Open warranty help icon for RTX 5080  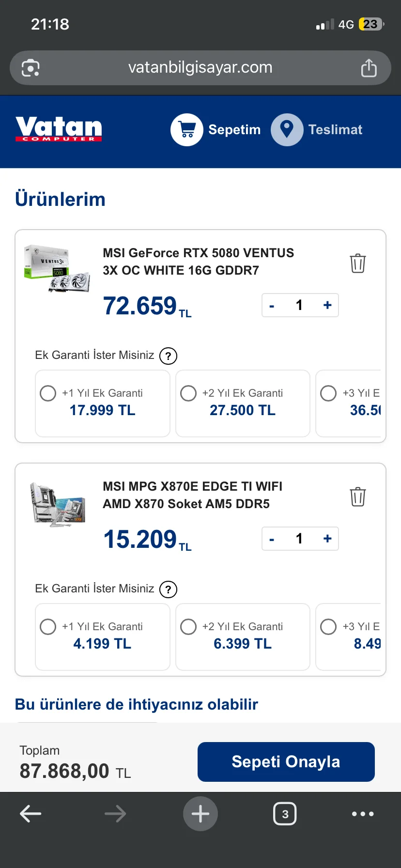[x=168, y=356]
